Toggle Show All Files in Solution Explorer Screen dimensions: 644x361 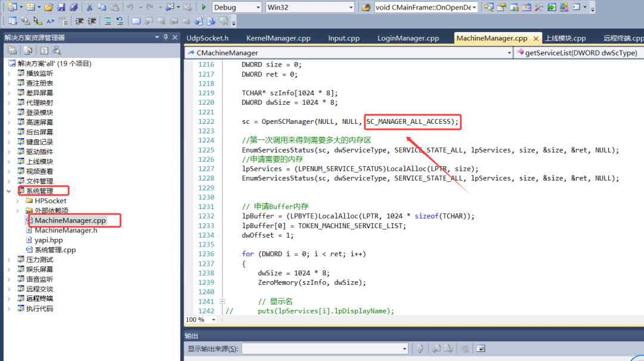(27, 50)
